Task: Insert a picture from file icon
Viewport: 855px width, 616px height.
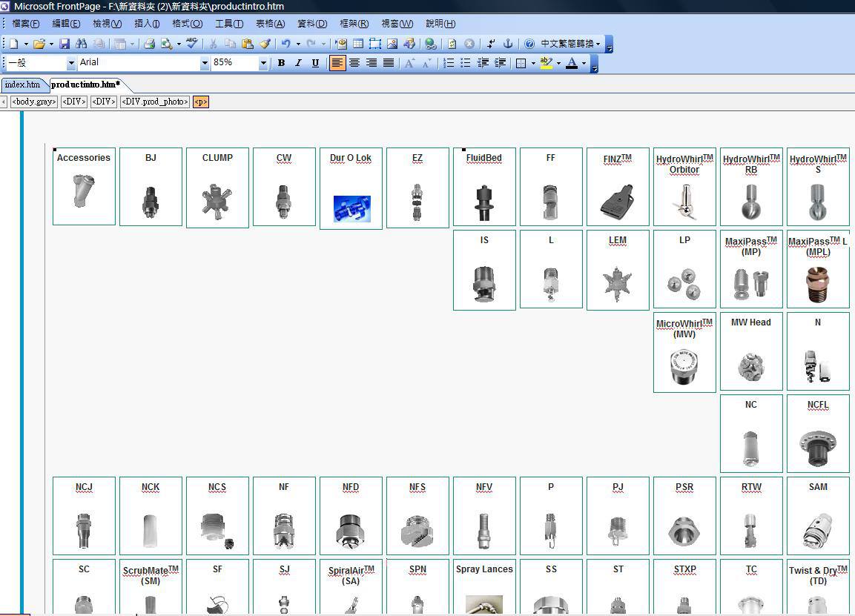Action: 392,44
